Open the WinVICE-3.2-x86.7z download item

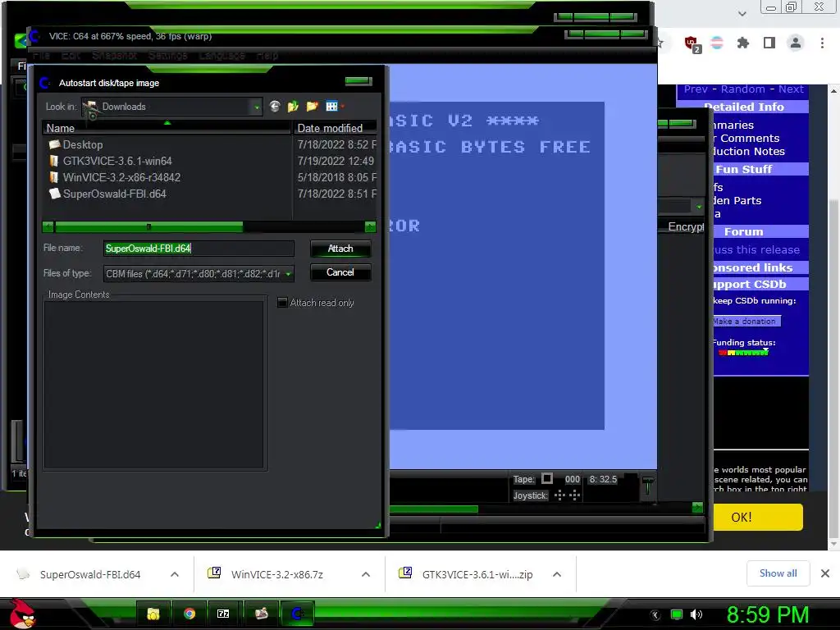pos(277,574)
